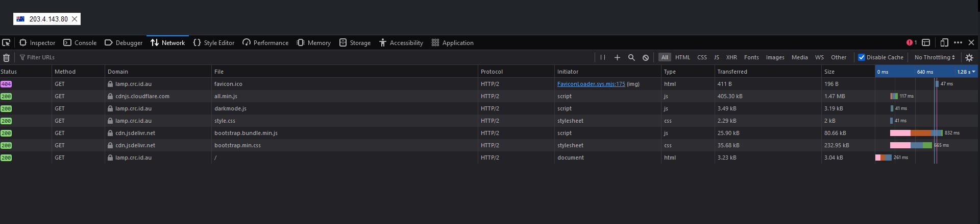Select the bootstrap.bundle.min.js request row

click(x=490, y=133)
